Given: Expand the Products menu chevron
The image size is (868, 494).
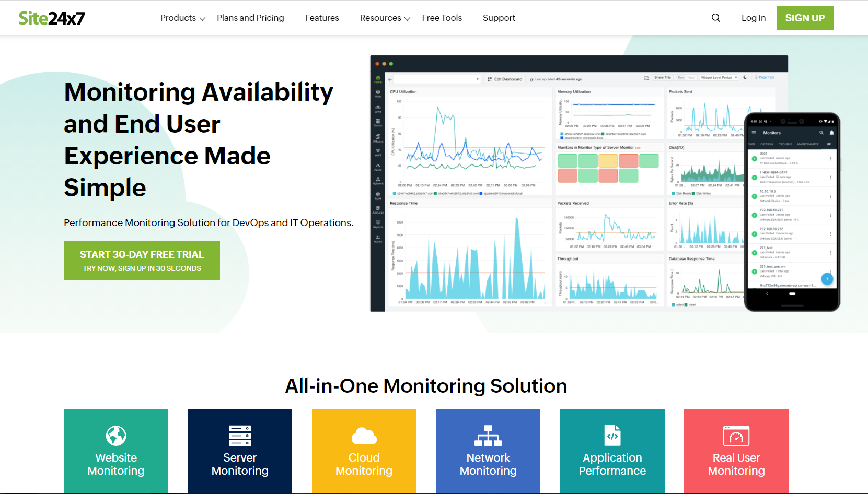Looking at the screenshot, I should (x=202, y=19).
